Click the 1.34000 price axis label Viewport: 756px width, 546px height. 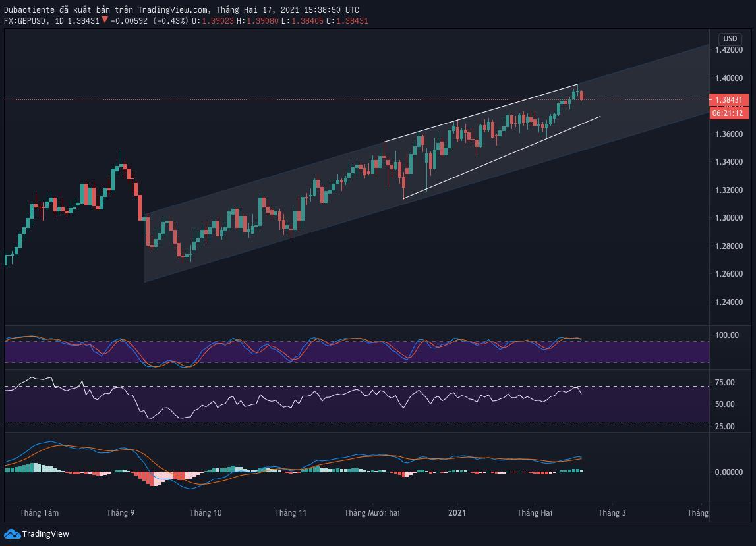point(728,162)
